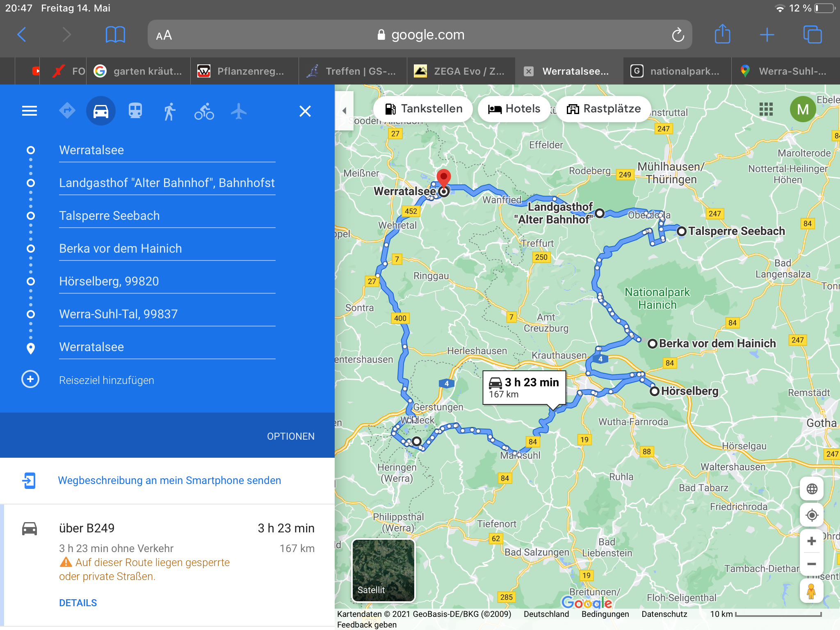The height and width of the screenshot is (630, 840).
Task: Reload the page with the refresh arrow
Action: coord(678,35)
